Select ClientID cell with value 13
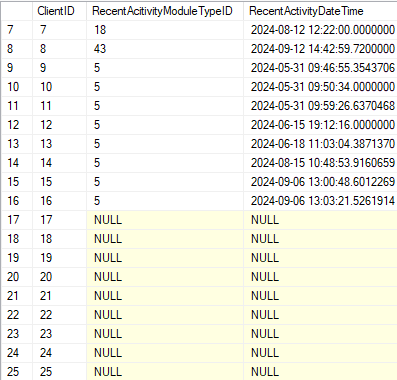Image resolution: width=397 pixels, height=380 pixels. point(59,144)
